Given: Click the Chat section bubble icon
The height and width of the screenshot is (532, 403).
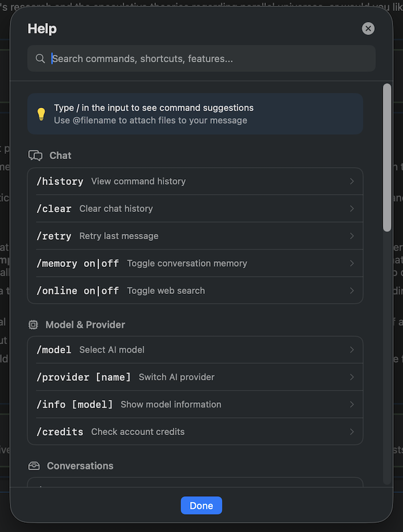Looking at the screenshot, I should [x=36, y=156].
